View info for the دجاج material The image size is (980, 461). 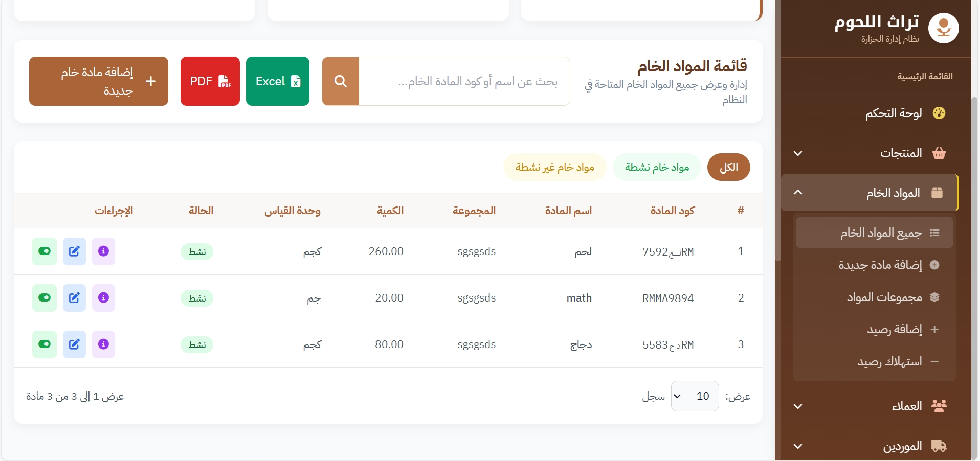point(103,344)
